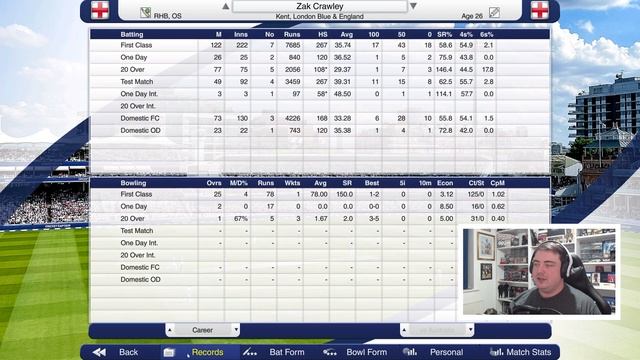Click the batting Avg column header
The width and height of the screenshot is (640, 360).
pos(347,34)
